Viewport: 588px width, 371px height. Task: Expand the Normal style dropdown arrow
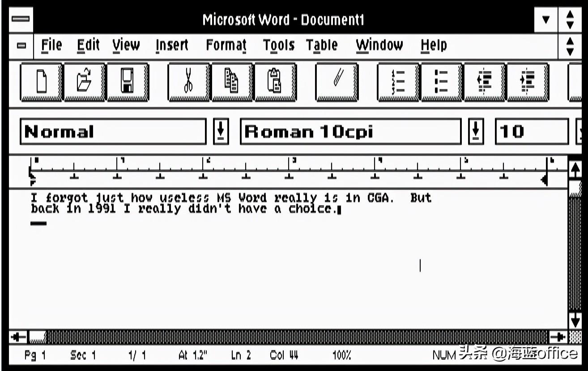[220, 132]
